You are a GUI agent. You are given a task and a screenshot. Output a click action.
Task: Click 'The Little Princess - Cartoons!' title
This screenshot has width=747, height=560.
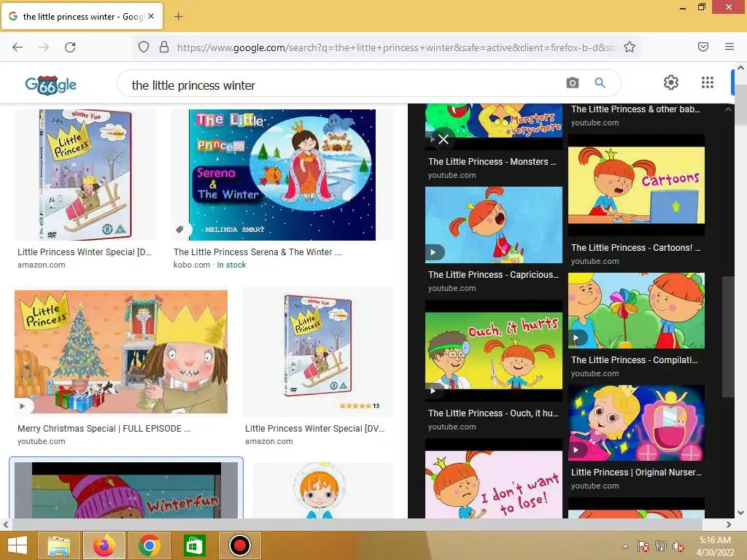(x=636, y=248)
